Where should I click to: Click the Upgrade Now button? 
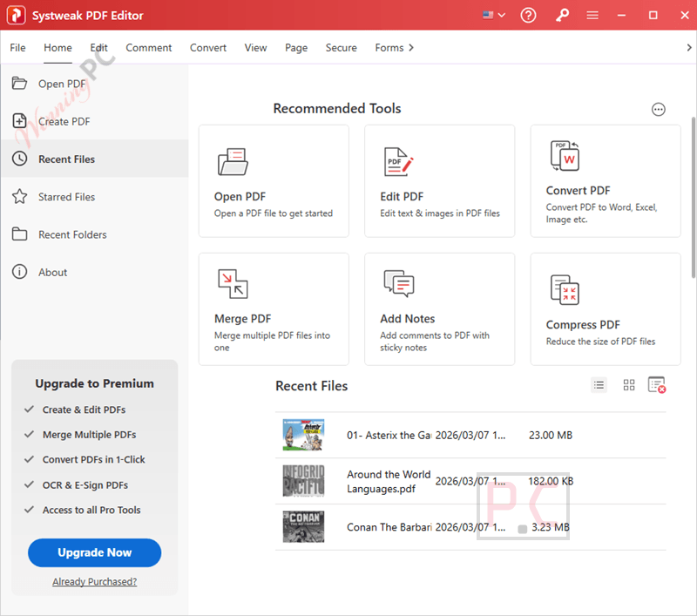(x=95, y=552)
